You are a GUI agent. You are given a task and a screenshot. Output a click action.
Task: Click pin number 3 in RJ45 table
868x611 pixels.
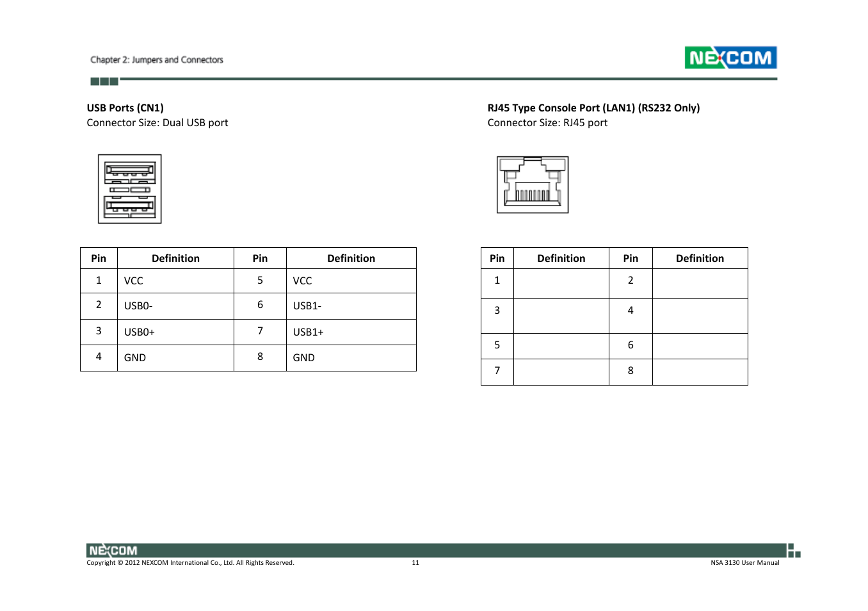click(x=497, y=311)
